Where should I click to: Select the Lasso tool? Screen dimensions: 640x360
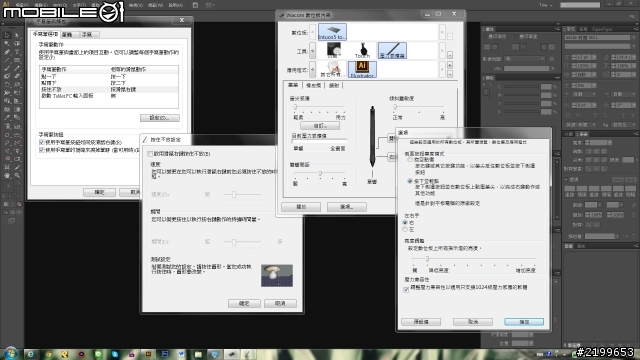[17, 44]
